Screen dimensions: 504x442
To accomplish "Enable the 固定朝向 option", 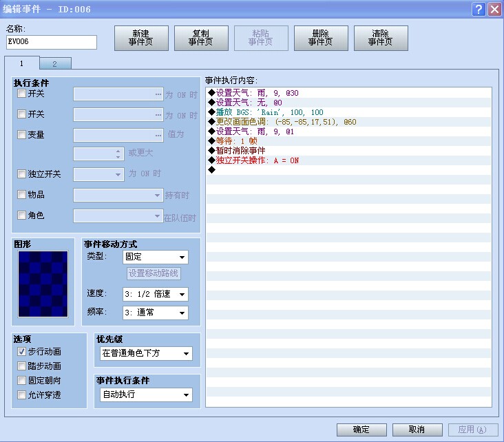I will coord(21,381).
